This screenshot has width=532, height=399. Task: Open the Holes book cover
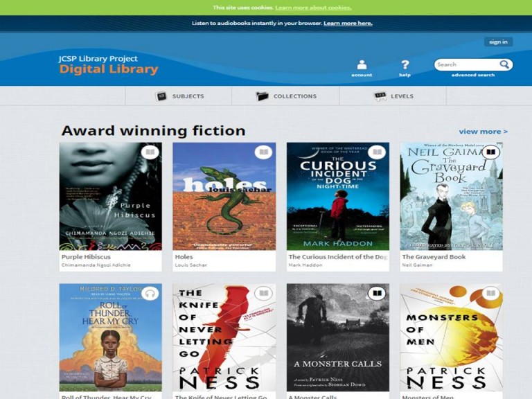tap(224, 196)
